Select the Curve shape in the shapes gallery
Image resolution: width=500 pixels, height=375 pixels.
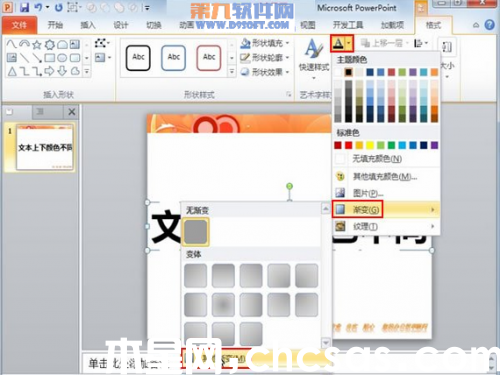click(x=12, y=44)
